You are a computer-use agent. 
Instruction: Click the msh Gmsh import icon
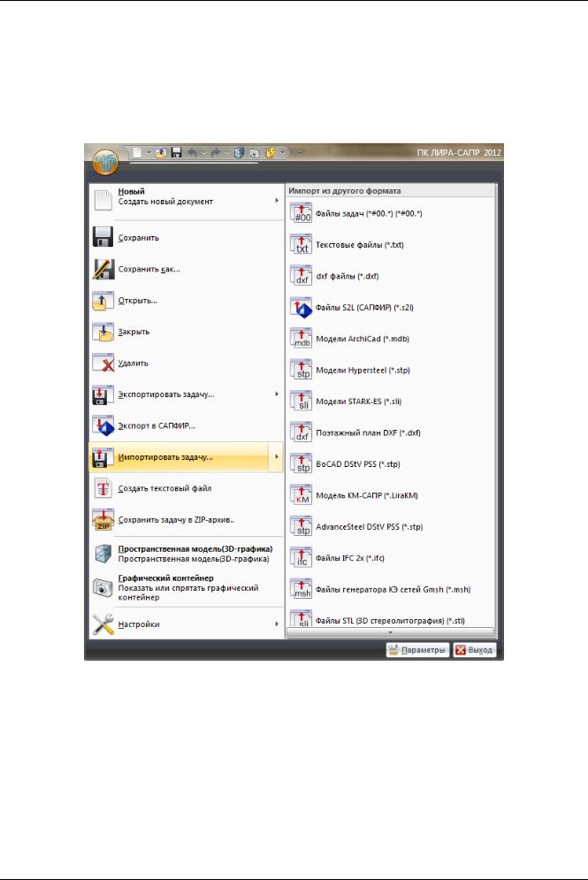pyautogui.click(x=302, y=589)
